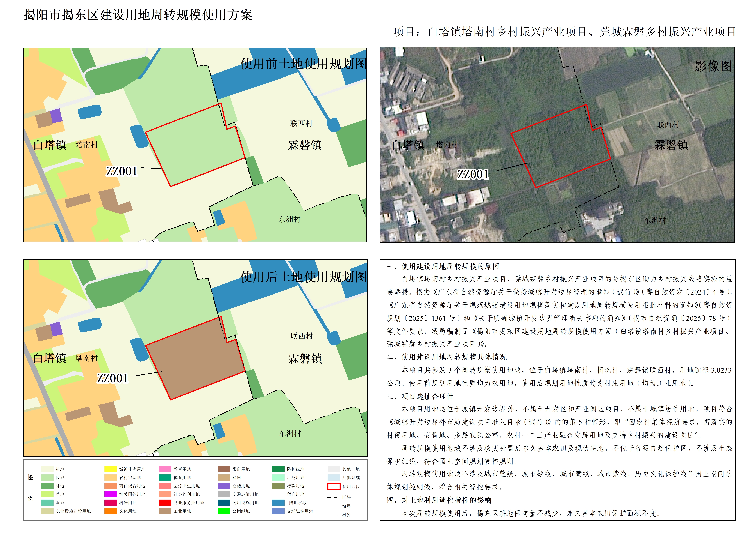Screen dimensions: 756x535
Task: Click the 使用前土地使用规划图 map title
Action: click(303, 64)
